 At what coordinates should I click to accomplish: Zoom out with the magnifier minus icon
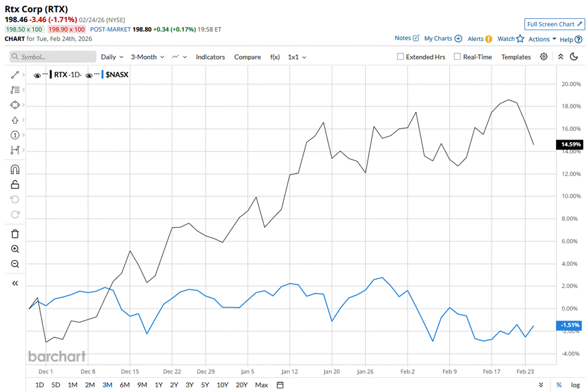point(15,264)
